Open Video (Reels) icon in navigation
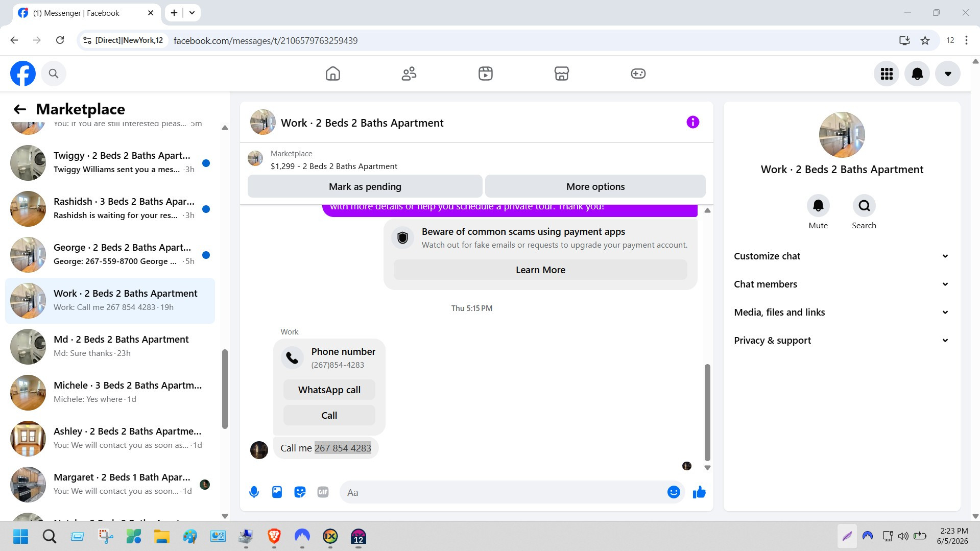Viewport: 980px width, 551px height. tap(486, 74)
